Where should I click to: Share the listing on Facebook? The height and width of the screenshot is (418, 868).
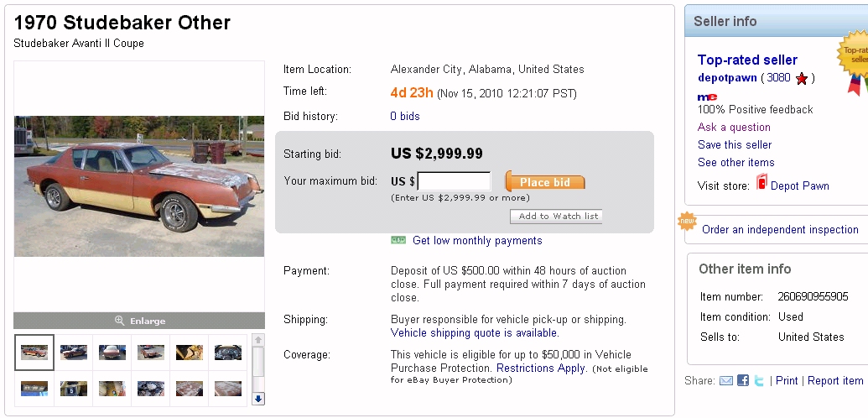click(743, 381)
